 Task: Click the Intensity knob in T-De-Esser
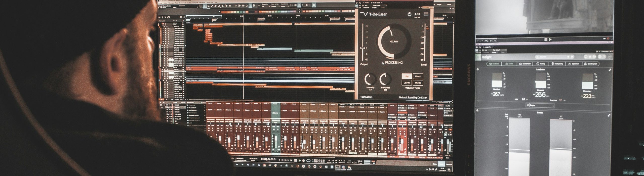pos(370,79)
